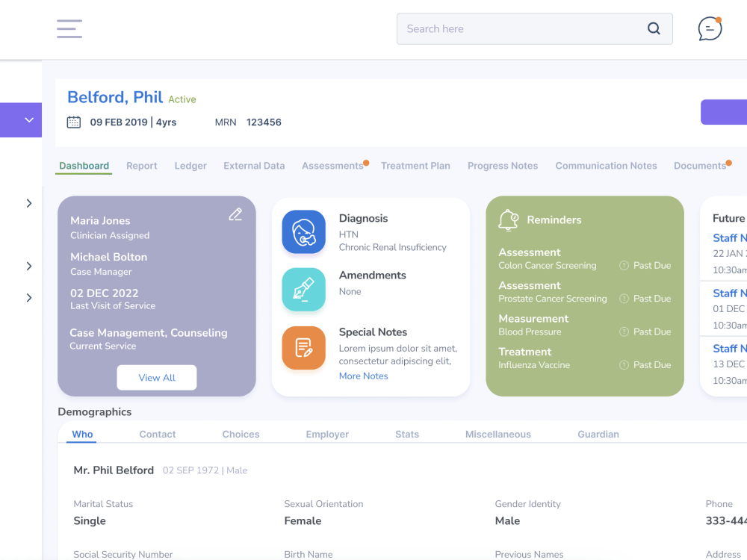Click the search magnifier icon
The width and height of the screenshot is (747, 560).
654,28
